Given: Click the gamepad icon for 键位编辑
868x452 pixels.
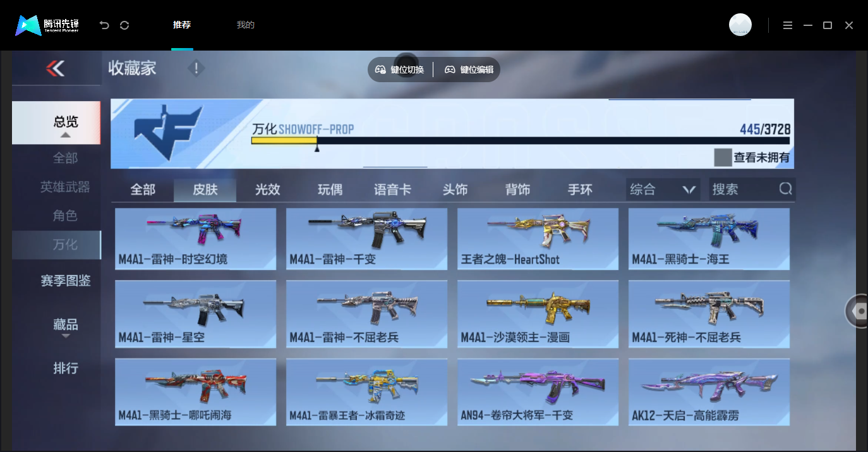Looking at the screenshot, I should click(450, 70).
